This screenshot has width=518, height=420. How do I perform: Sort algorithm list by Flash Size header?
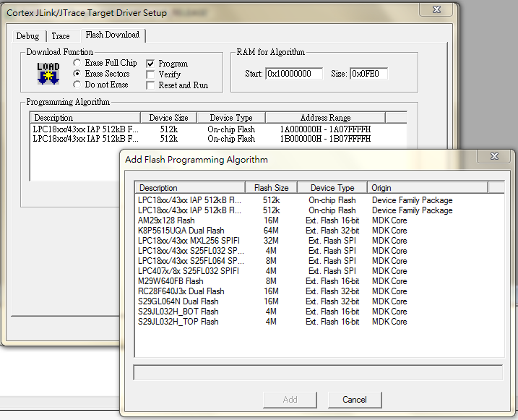271,188
